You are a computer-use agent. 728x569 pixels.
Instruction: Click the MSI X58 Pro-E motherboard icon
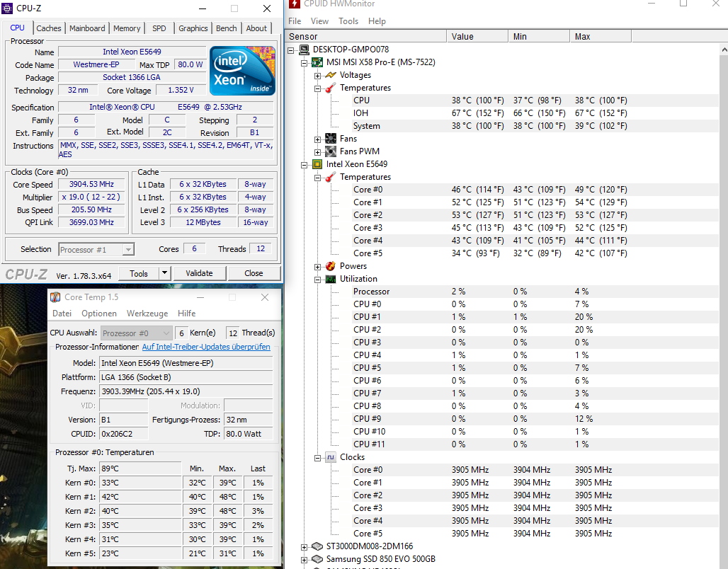point(317,62)
